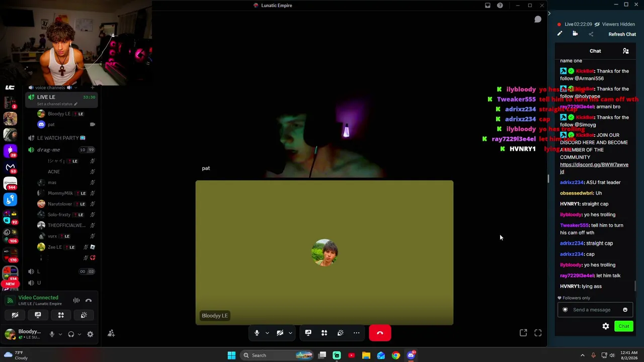This screenshot has width=644, height=362.
Task: Click the edit pencil icon in Kick panel
Action: [559, 34]
